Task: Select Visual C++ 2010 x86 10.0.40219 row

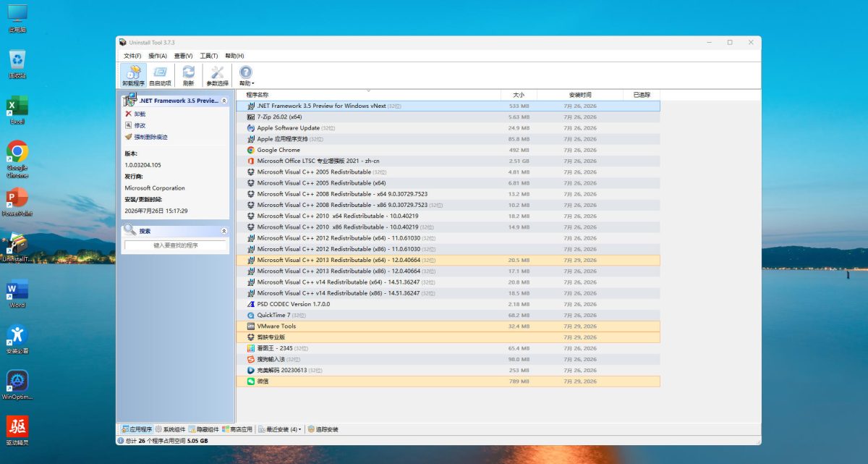Action: (x=448, y=227)
